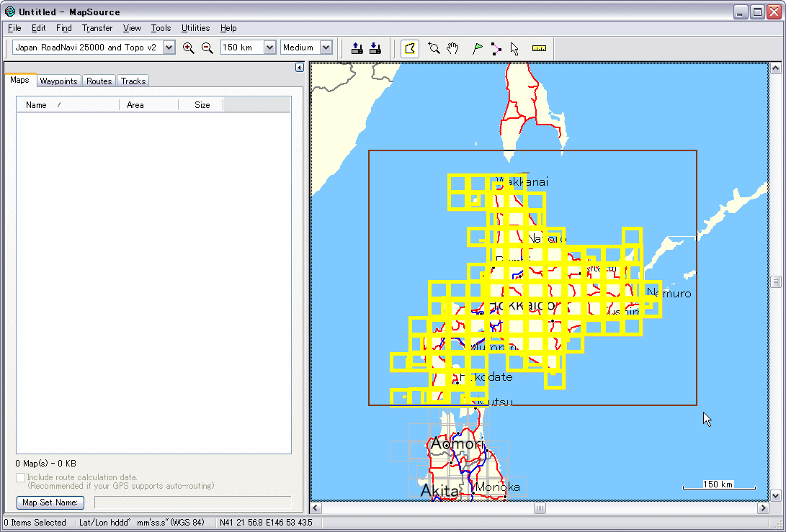Sort the list by Size column
This screenshot has height=532, width=786.
pyautogui.click(x=200, y=104)
